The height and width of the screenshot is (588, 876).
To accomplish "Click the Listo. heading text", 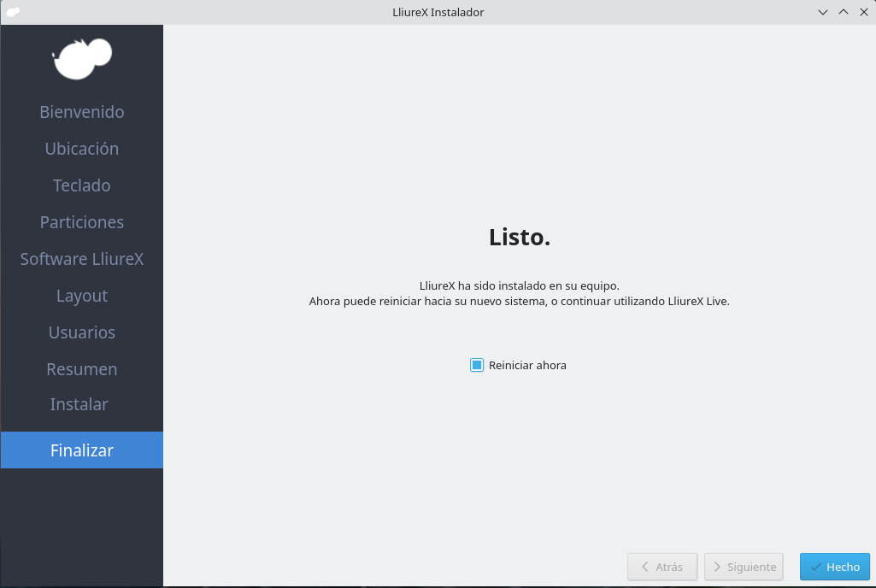I will click(520, 238).
